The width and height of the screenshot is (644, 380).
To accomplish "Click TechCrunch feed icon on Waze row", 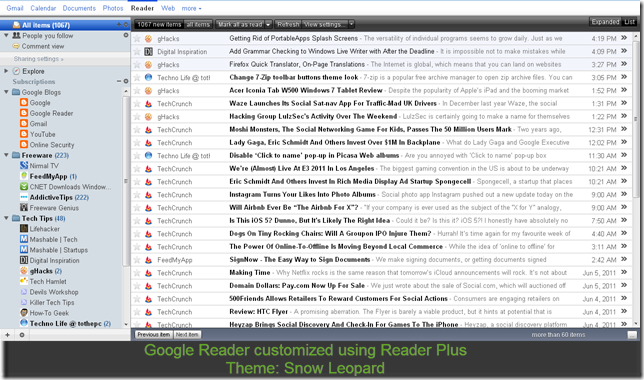I will pos(149,104).
